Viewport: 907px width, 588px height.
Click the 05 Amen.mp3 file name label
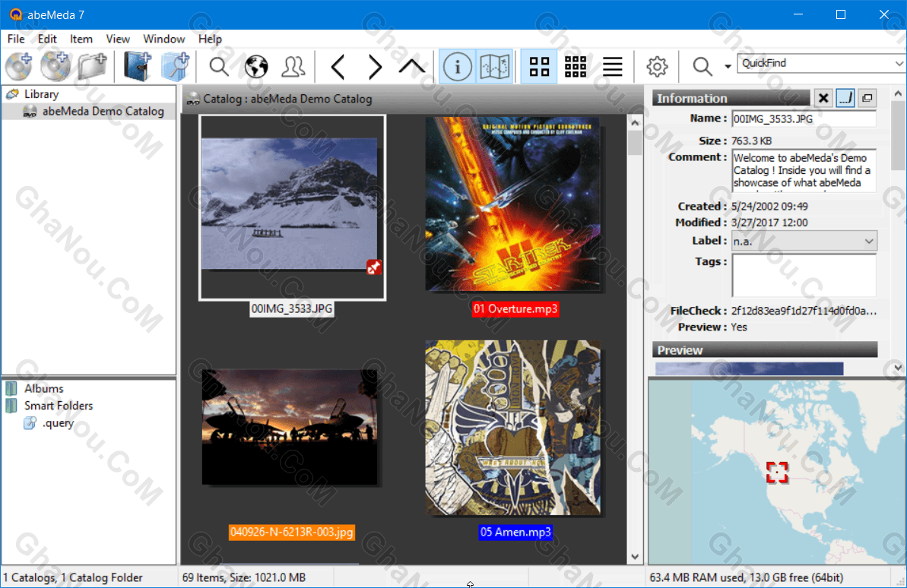point(515,532)
